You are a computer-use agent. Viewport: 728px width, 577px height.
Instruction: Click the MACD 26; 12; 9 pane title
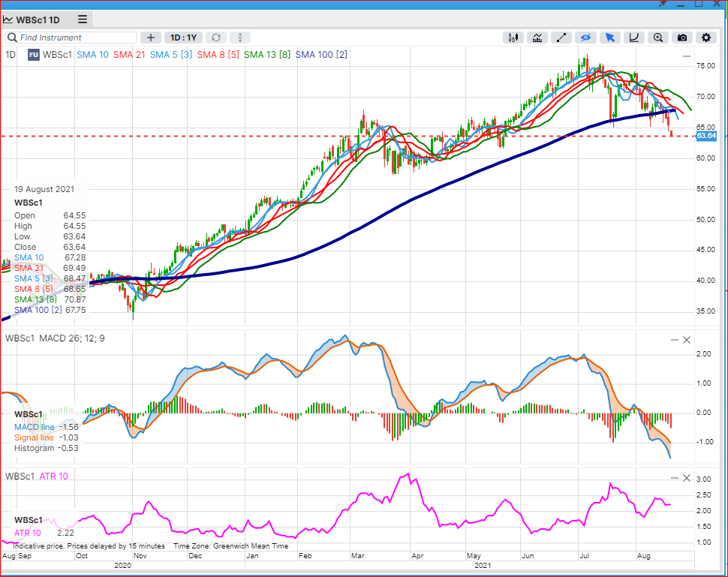[x=72, y=338]
